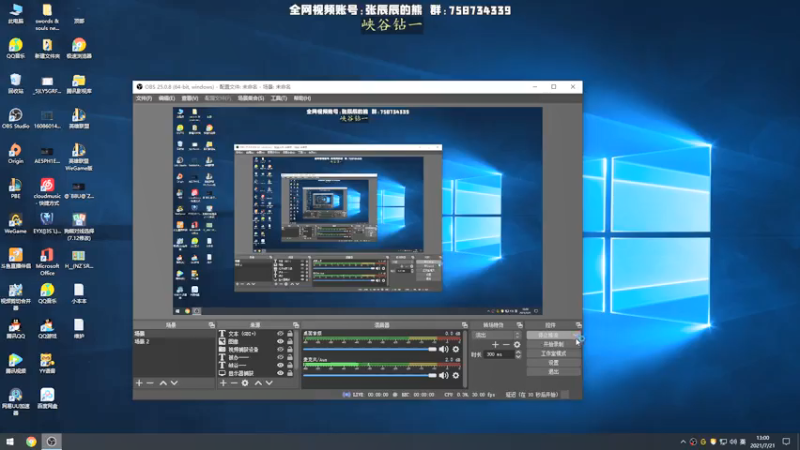The image size is (800, 450).
Task: Remove the selected source with the minus icon
Action: pyautogui.click(x=234, y=383)
